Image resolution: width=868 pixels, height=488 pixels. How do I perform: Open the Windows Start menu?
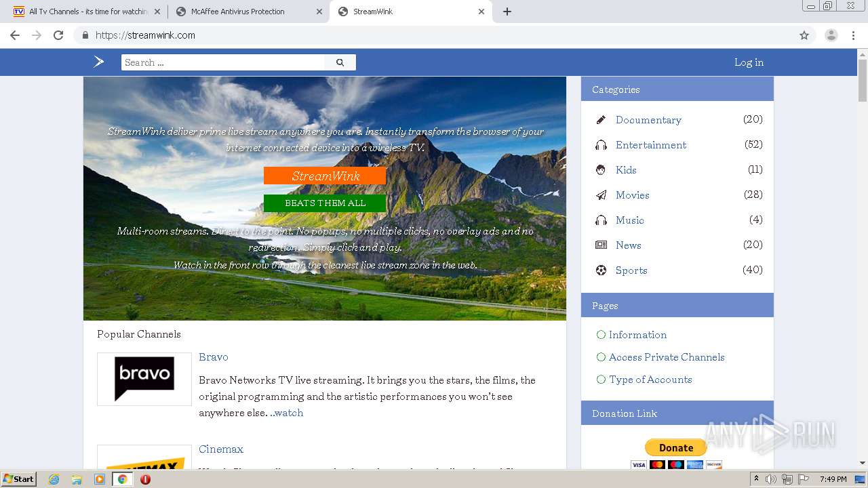pyautogui.click(x=19, y=479)
